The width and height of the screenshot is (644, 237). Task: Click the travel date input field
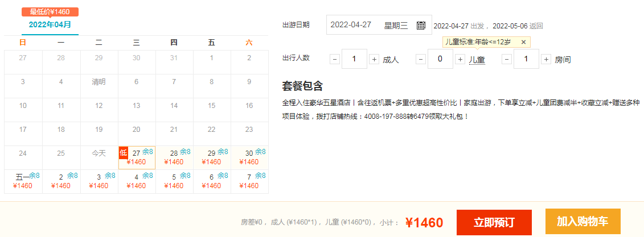[x=370, y=25]
